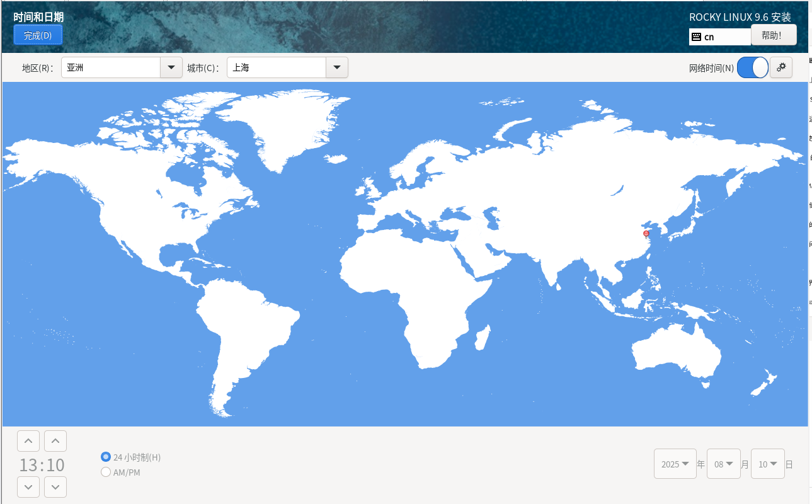
Task: Open the day dropdown showing 10
Action: tap(768, 464)
